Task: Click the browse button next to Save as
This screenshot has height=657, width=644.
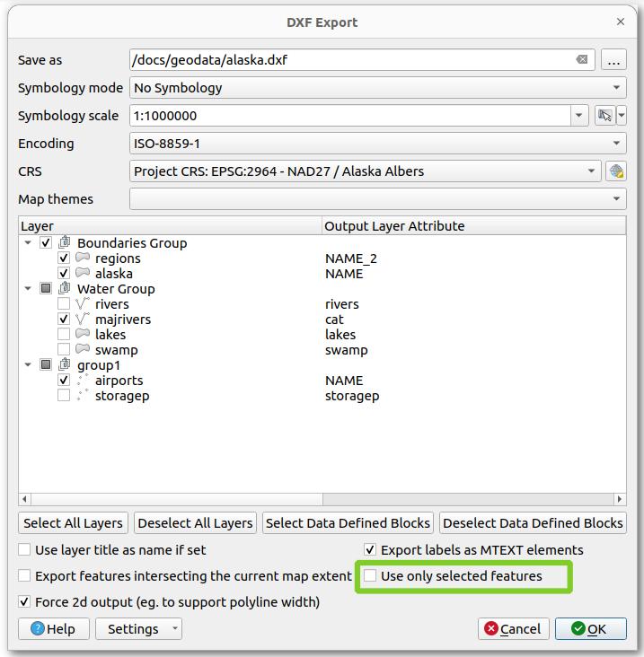Action: pyautogui.click(x=613, y=60)
